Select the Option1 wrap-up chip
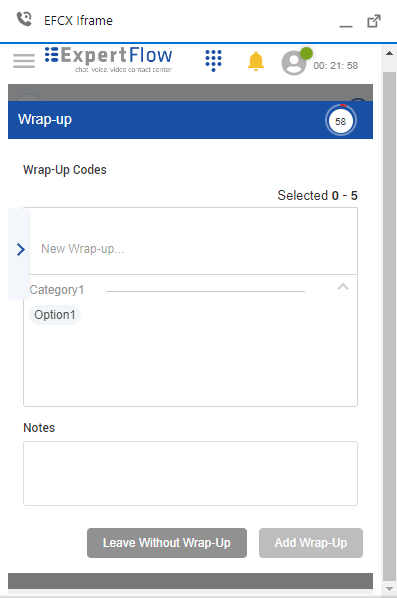Viewport: 397px width, 598px height. [55, 315]
